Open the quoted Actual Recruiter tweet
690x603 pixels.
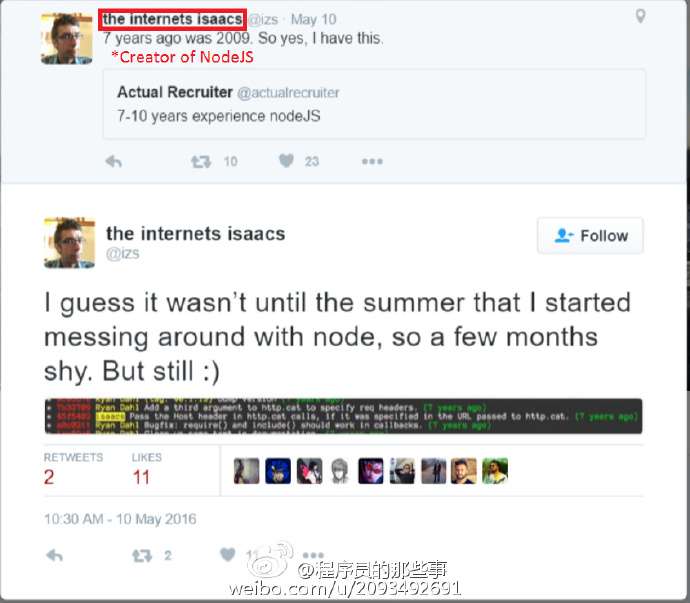click(x=374, y=104)
